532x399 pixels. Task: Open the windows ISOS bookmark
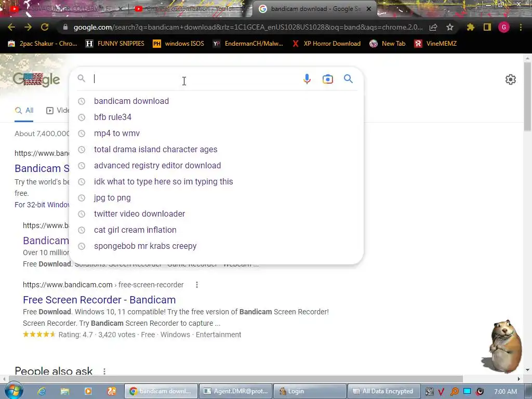(179, 44)
